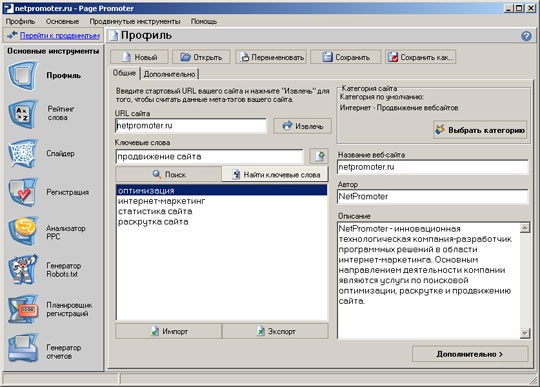Image resolution: width=540 pixels, height=387 pixels.
Task: Select keyword раскрутка сайта
Action: tap(222, 221)
